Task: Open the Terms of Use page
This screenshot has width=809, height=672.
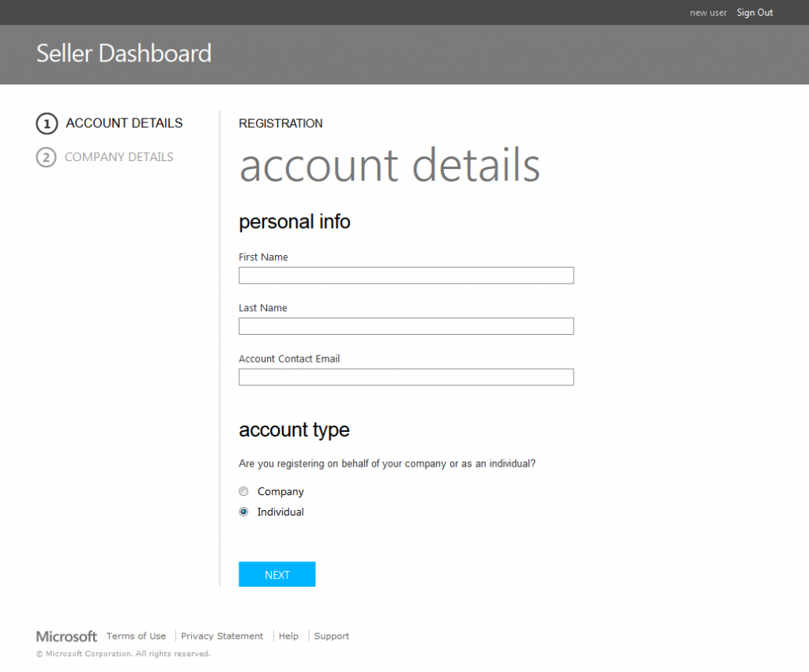Action: pos(136,636)
